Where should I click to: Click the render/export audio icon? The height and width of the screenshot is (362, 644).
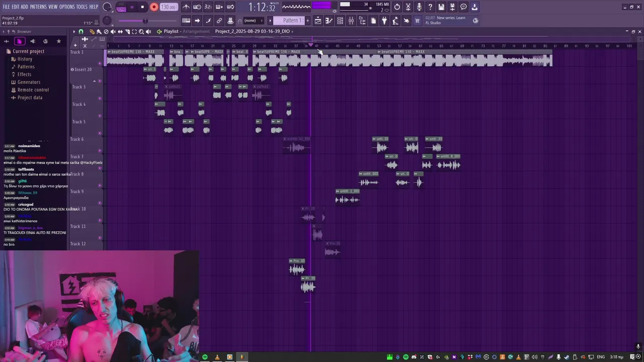[x=452, y=7]
